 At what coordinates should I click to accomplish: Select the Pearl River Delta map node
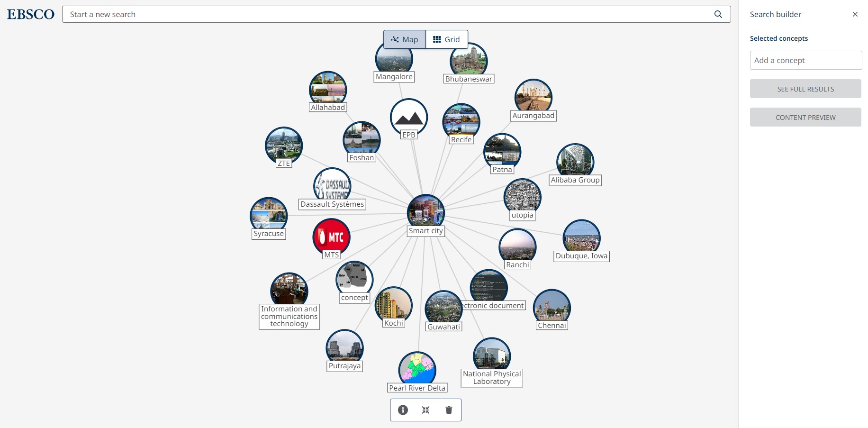point(417,370)
